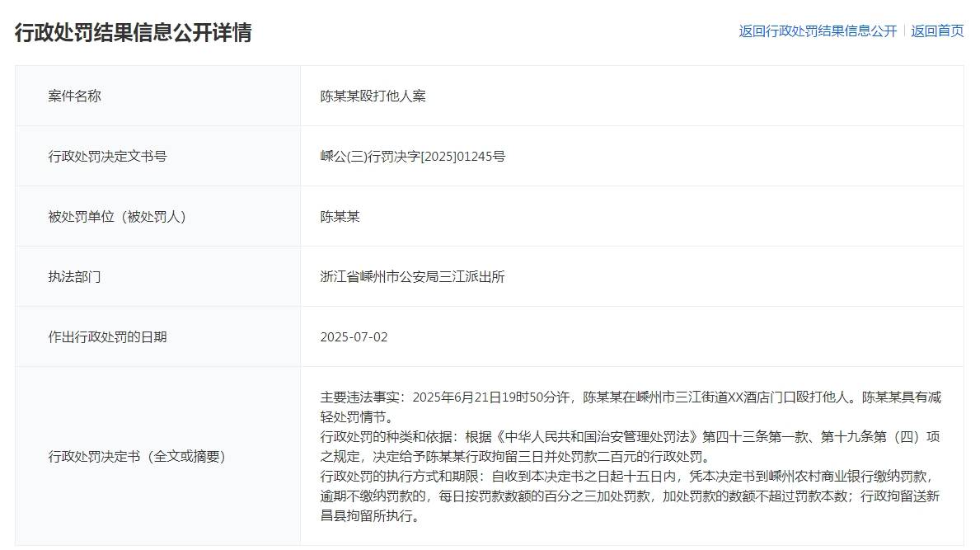Image resolution: width=980 pixels, height=550 pixels.
Task: Click the 作出行政处罚的日期 label
Action: pyautogui.click(x=107, y=337)
